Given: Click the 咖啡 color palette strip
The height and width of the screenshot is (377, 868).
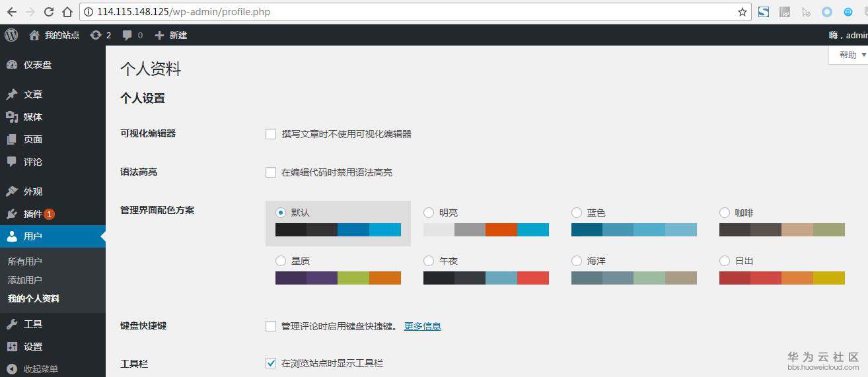Looking at the screenshot, I should (x=782, y=230).
